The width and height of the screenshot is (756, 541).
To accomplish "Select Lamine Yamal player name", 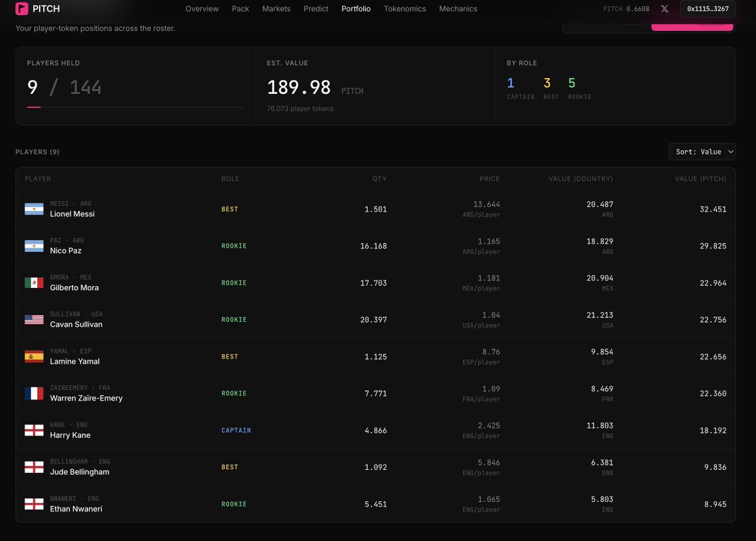I will [75, 362].
